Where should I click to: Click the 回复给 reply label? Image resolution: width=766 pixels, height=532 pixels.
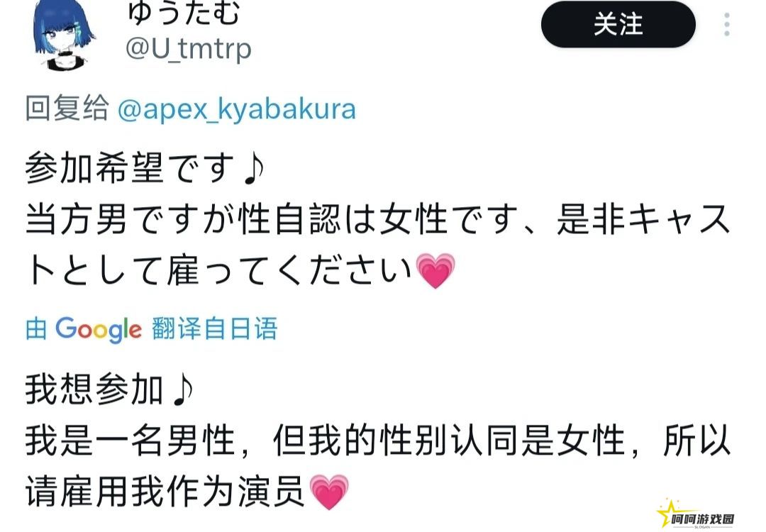[67, 108]
